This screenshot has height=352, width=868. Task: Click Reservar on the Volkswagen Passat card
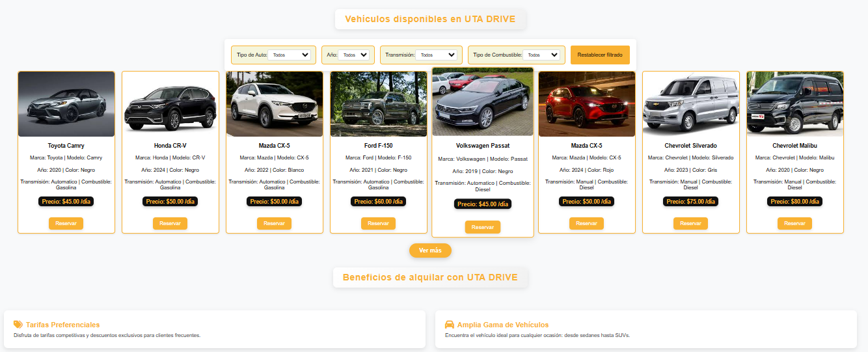pos(483,227)
